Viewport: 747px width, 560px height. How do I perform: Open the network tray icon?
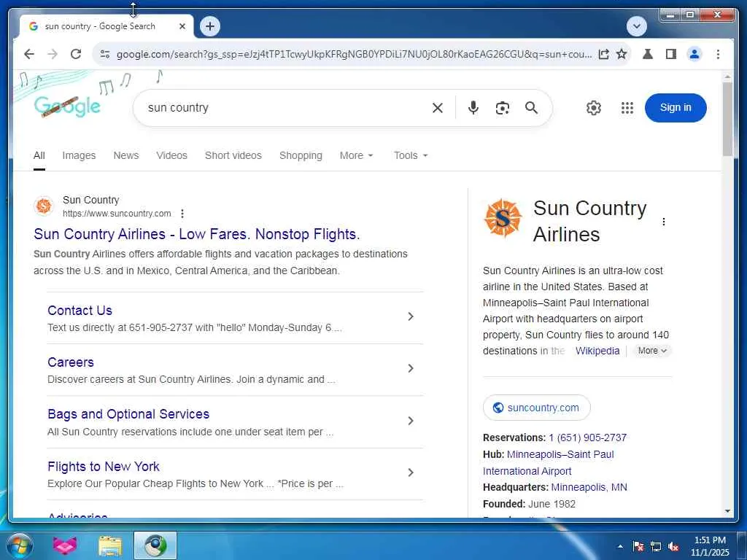tap(656, 547)
